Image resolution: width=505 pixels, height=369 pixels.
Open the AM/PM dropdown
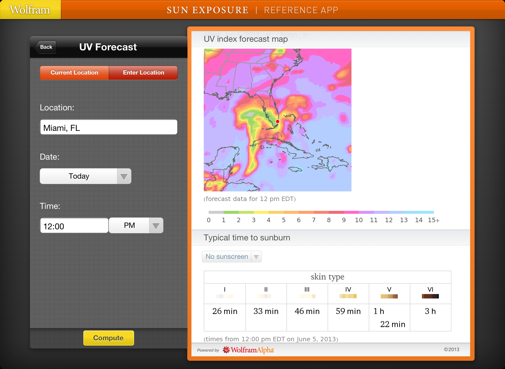(x=136, y=226)
